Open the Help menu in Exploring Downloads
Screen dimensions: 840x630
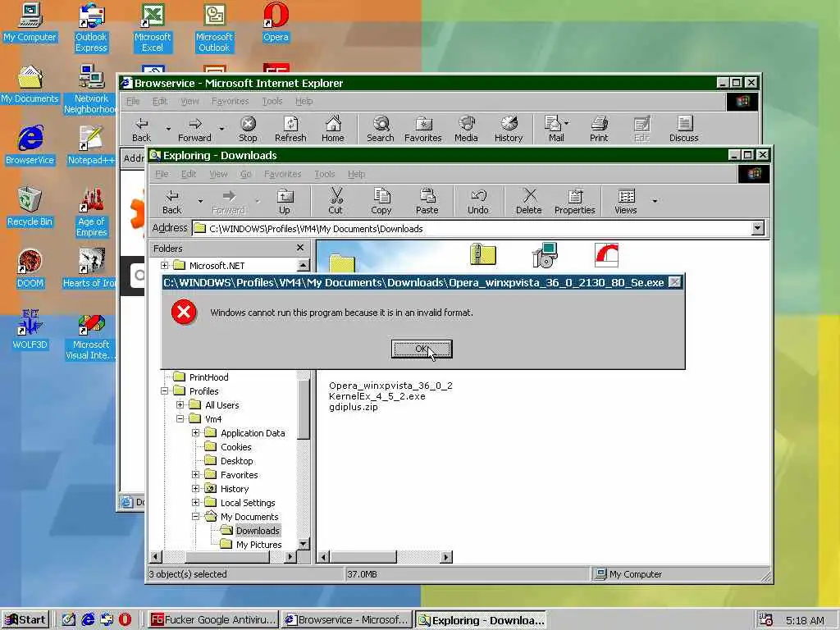tap(356, 174)
